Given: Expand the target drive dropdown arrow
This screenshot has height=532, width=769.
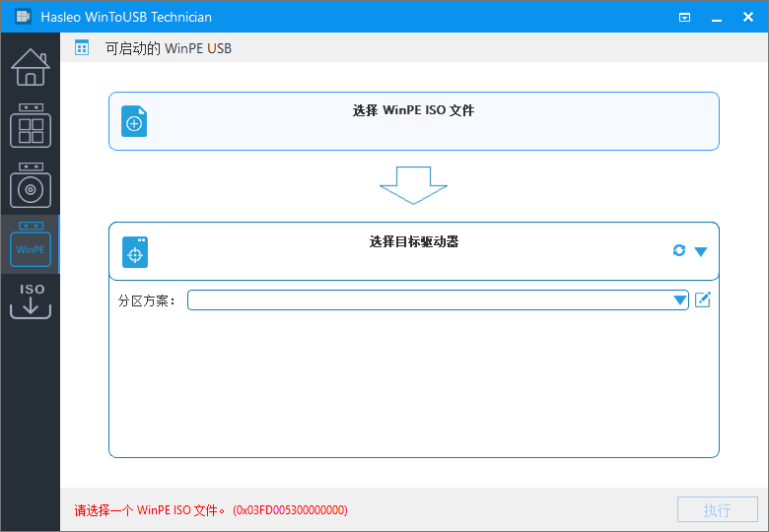Looking at the screenshot, I should 701,251.
